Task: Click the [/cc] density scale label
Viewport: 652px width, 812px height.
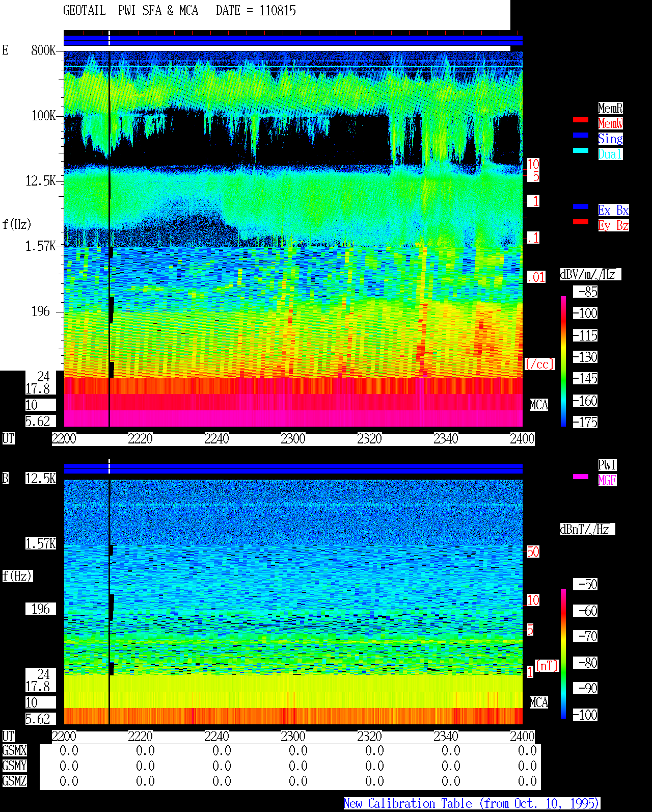Action: coord(540,364)
